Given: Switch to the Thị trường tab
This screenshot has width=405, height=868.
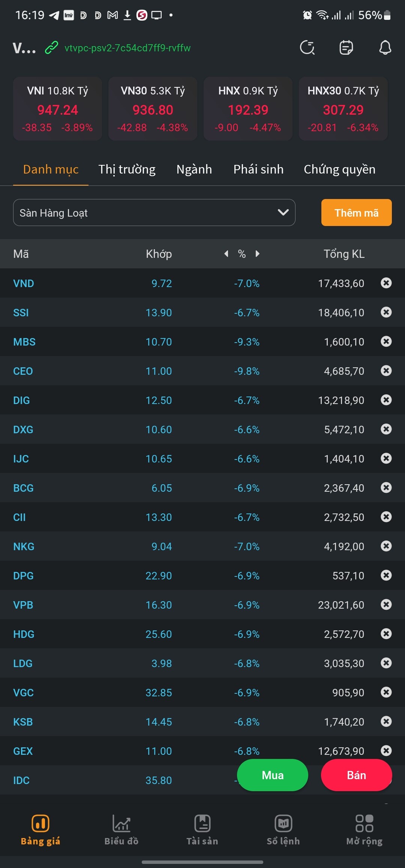Looking at the screenshot, I should click(127, 169).
